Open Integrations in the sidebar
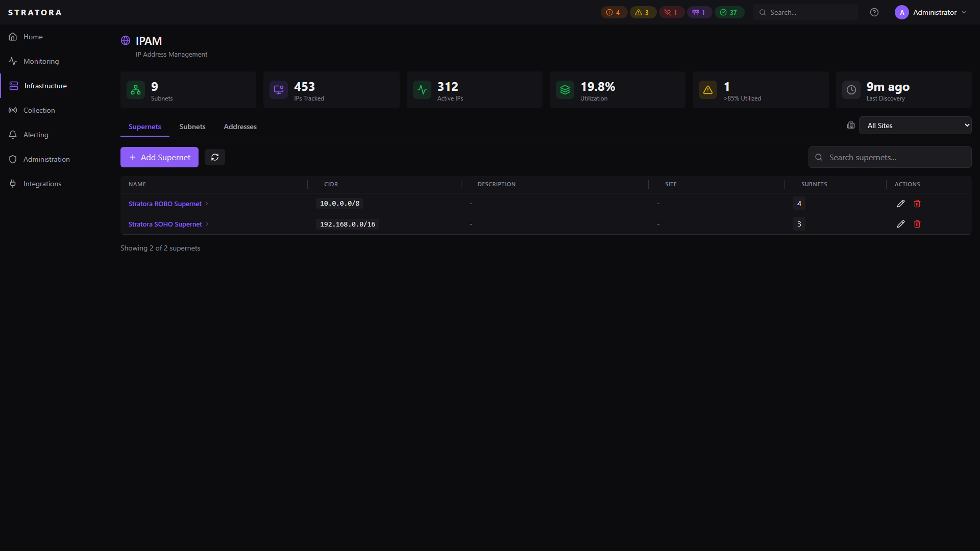The height and width of the screenshot is (551, 980). pos(42,184)
